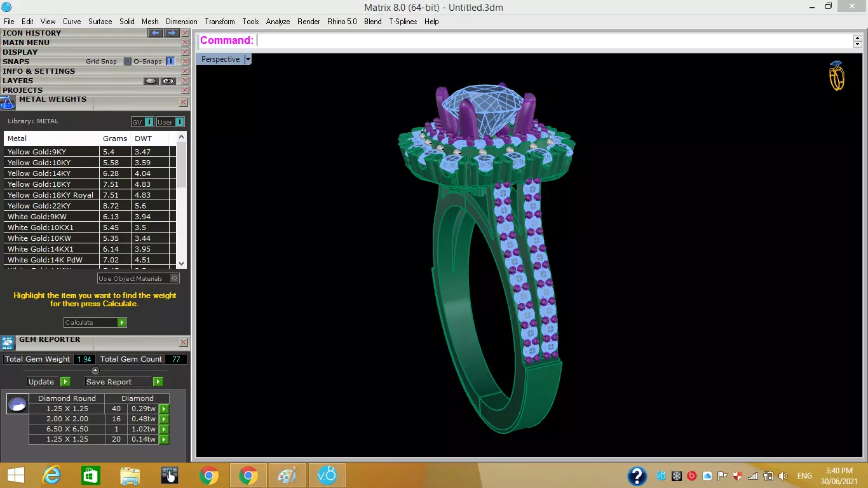Select the Yellow Gold:22KY row
868x488 pixels.
click(x=90, y=206)
